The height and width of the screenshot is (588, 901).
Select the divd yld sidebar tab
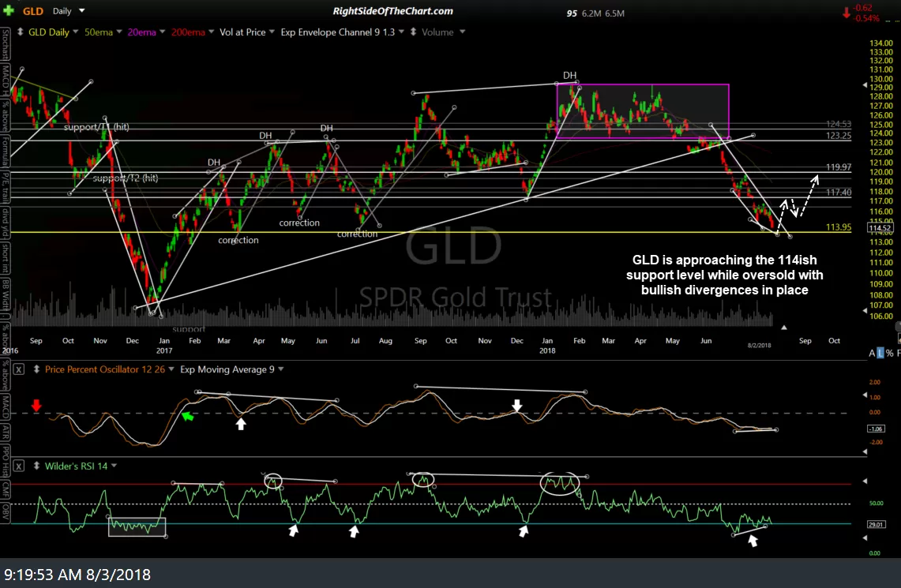pyautogui.click(x=6, y=223)
